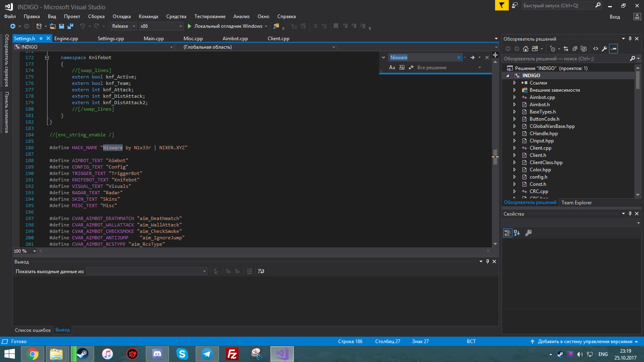Click the feedback notification flag icon
This screenshot has height=362, width=644.
(x=502, y=5)
